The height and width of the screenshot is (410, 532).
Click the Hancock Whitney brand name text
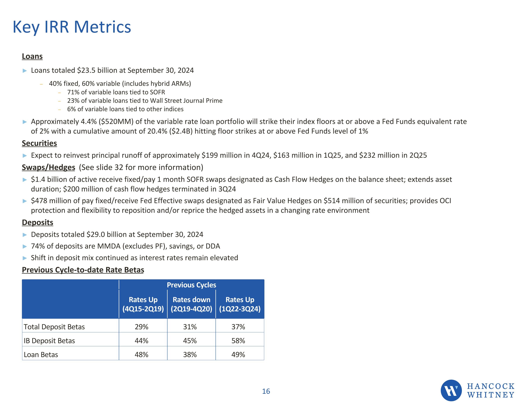[x=491, y=390]
